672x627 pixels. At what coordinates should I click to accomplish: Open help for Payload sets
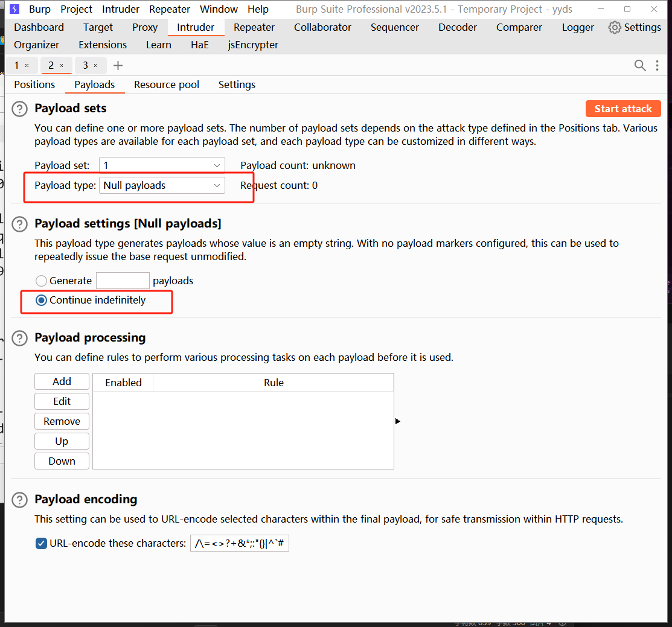point(20,109)
